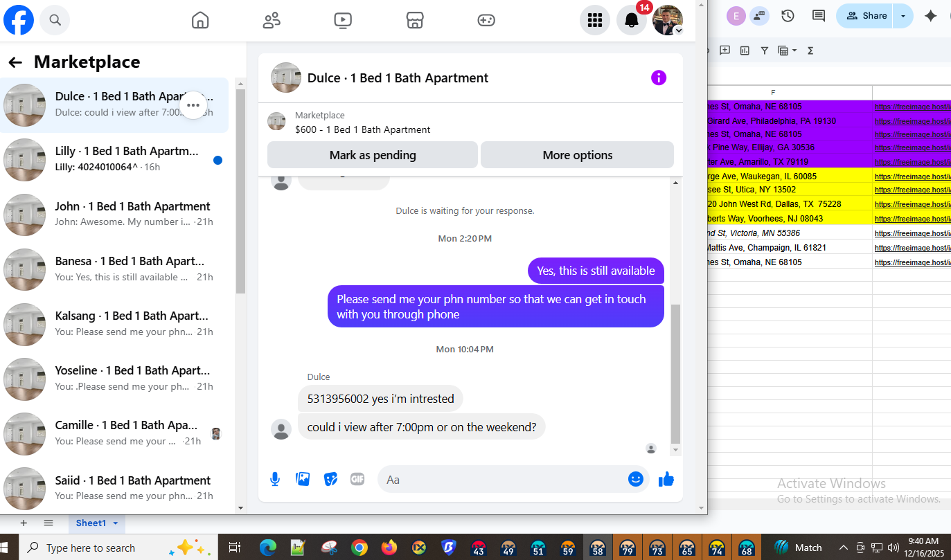The width and height of the screenshot is (951, 560).
Task: Click the Windows taskbar search box
Action: click(118, 548)
